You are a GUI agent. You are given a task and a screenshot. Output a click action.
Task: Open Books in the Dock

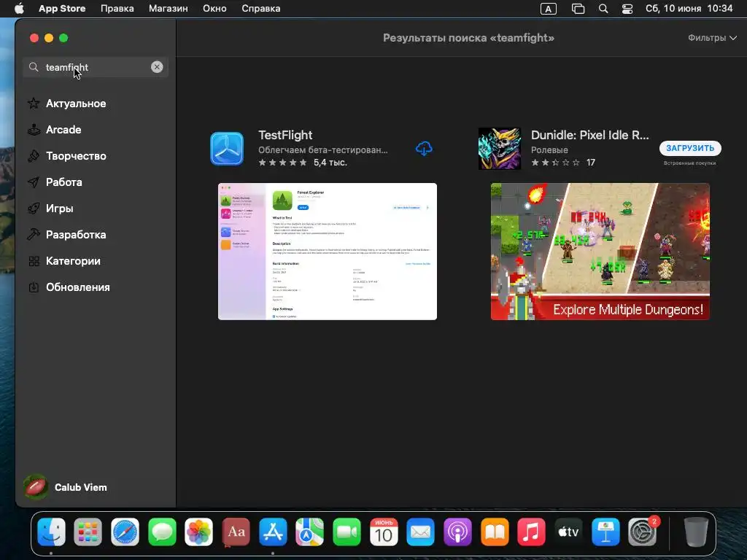495,532
